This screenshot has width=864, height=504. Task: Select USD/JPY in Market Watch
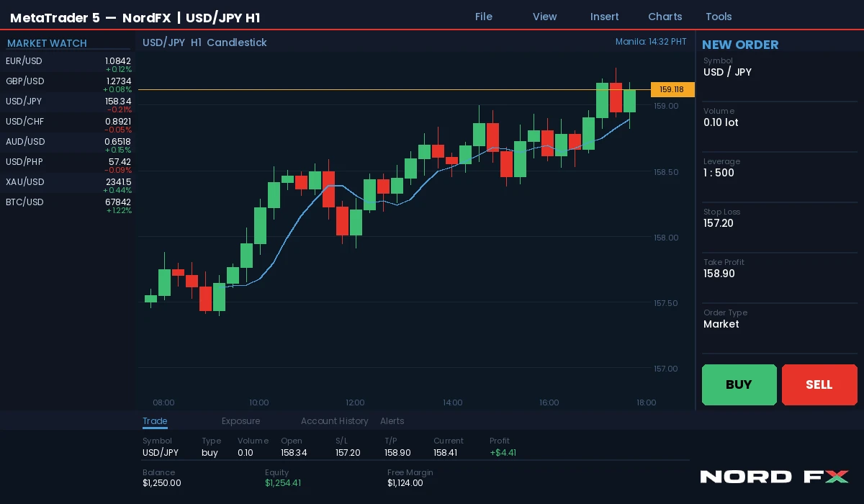point(68,104)
